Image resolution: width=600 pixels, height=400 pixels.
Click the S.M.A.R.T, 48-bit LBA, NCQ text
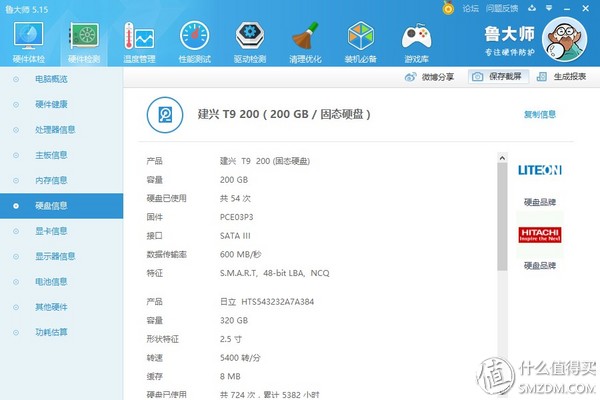[x=274, y=273]
